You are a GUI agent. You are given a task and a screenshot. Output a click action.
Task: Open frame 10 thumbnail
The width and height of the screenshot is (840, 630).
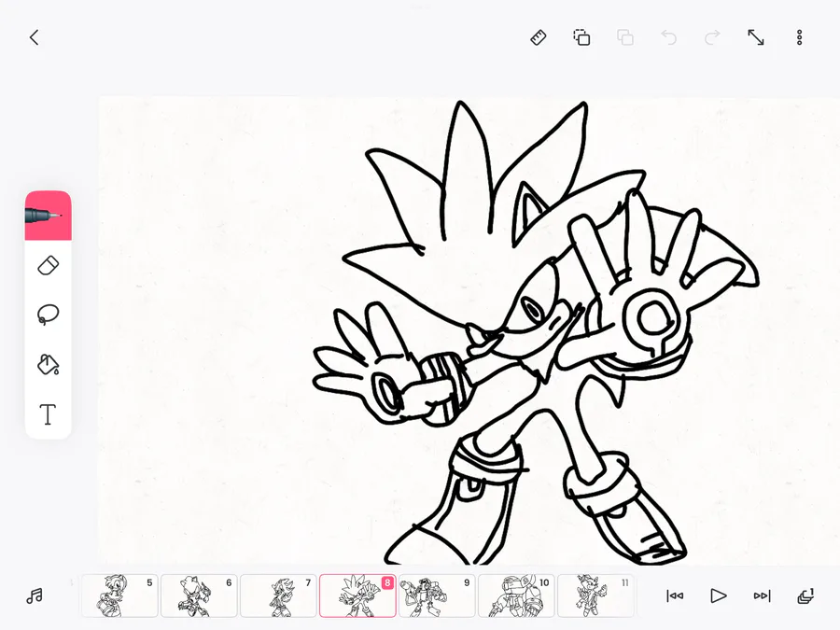tap(516, 595)
